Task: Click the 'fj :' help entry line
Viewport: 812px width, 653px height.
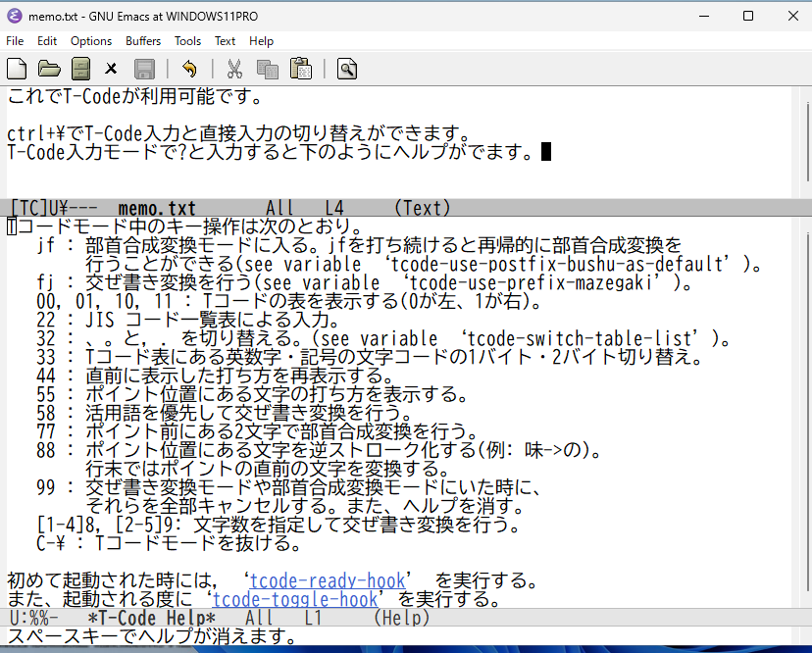Action: point(365,282)
